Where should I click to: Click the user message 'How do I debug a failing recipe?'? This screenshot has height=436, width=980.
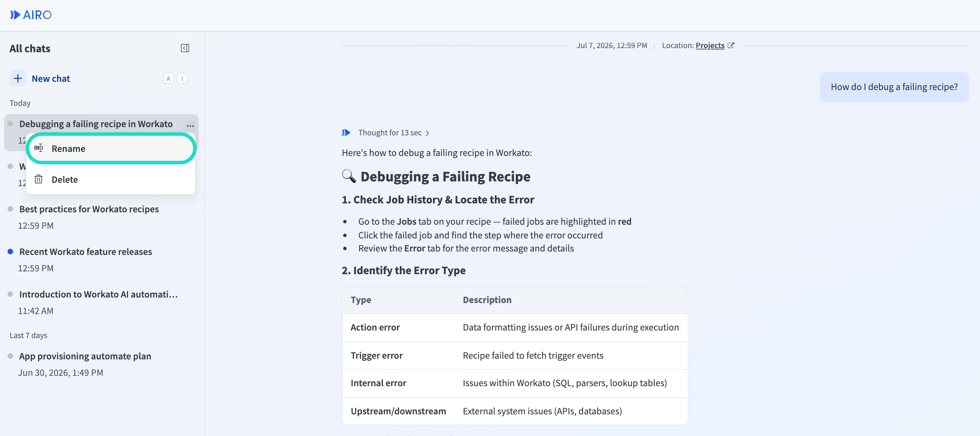pos(894,87)
